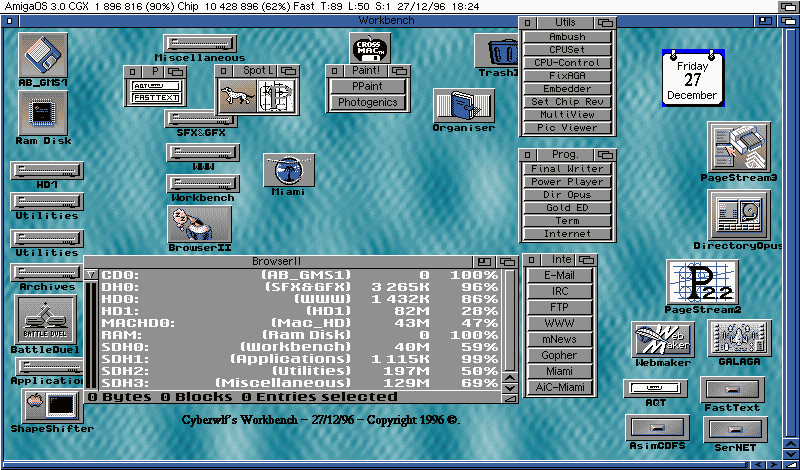Viewport: 800px width, 470px height.
Task: Open the WWW drive icon
Action: tap(203, 153)
